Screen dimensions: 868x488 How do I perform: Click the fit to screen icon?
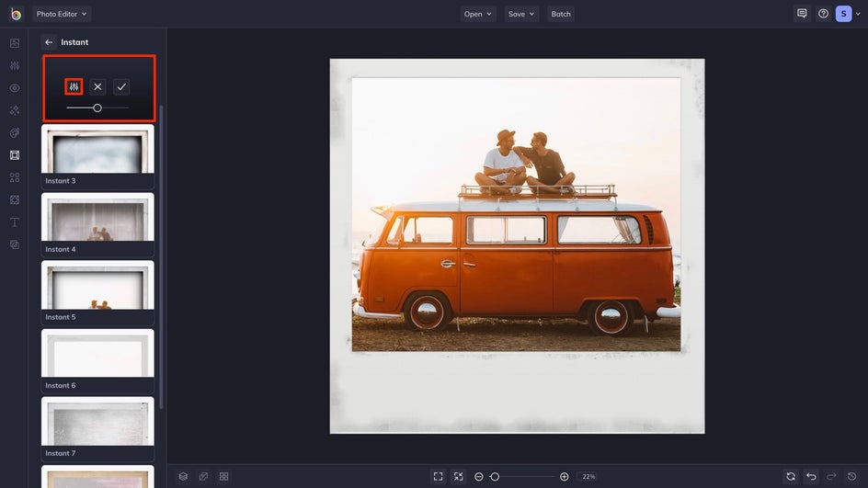click(x=438, y=476)
